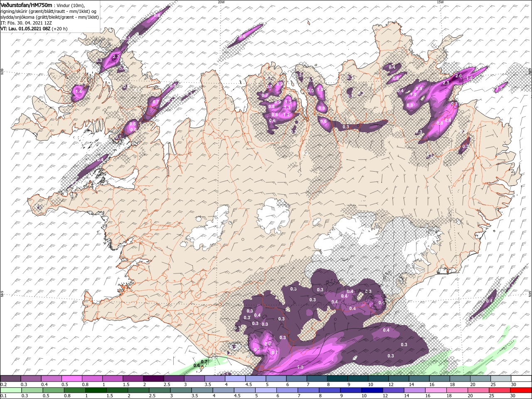Click the '(+20 h)' forecast offset text

click(x=60, y=29)
